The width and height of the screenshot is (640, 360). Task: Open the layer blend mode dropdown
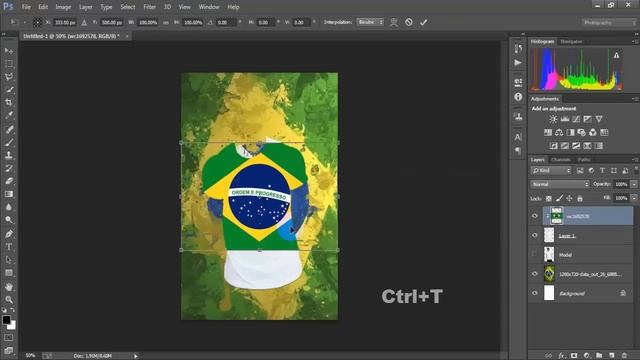[x=560, y=184]
